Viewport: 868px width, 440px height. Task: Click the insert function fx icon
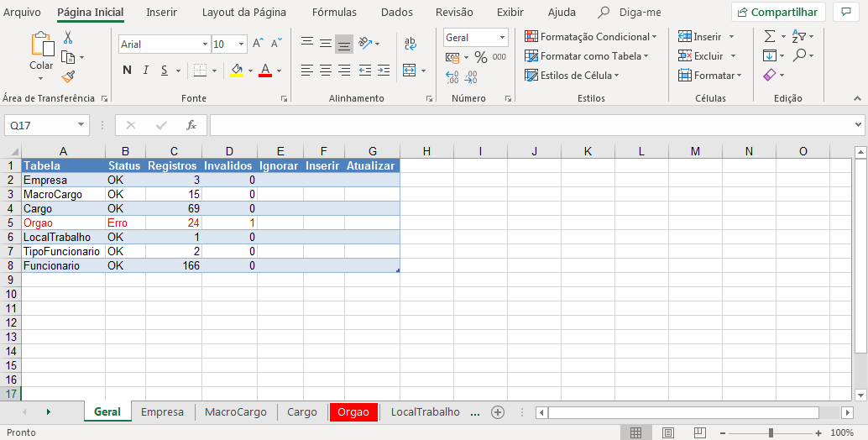coord(191,125)
